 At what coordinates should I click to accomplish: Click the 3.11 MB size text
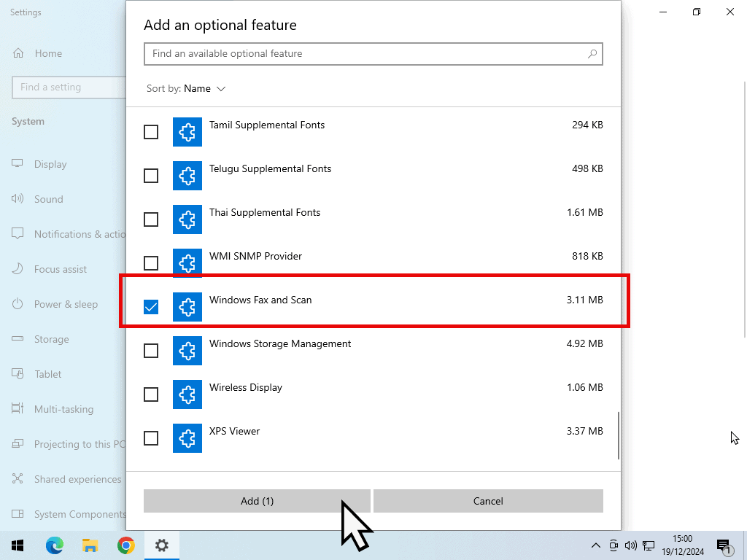click(x=584, y=300)
